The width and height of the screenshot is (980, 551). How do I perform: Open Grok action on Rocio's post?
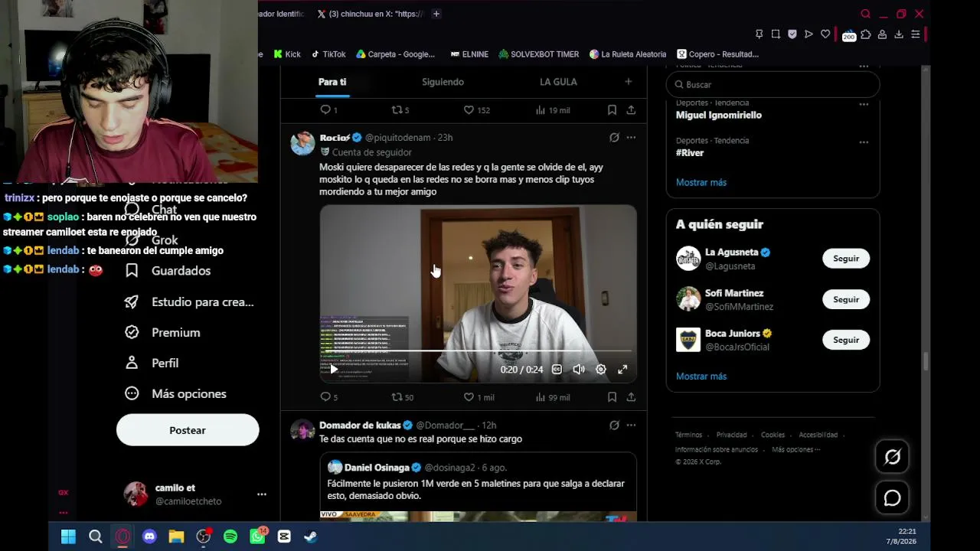614,138
